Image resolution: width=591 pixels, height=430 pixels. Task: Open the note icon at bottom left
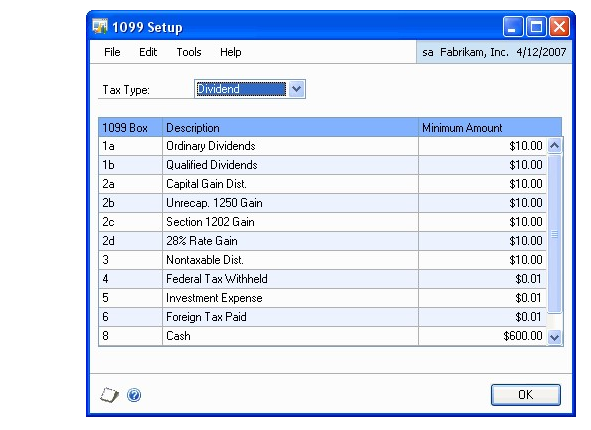pos(109,395)
